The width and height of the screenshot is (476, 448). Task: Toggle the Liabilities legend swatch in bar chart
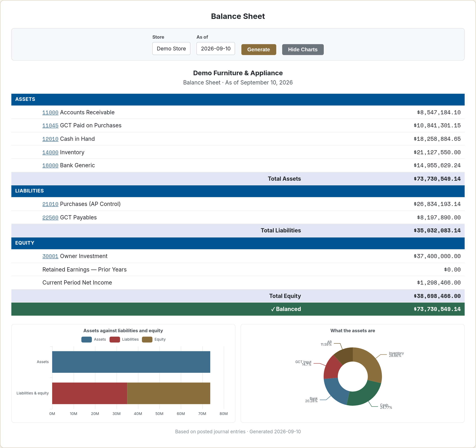click(115, 339)
